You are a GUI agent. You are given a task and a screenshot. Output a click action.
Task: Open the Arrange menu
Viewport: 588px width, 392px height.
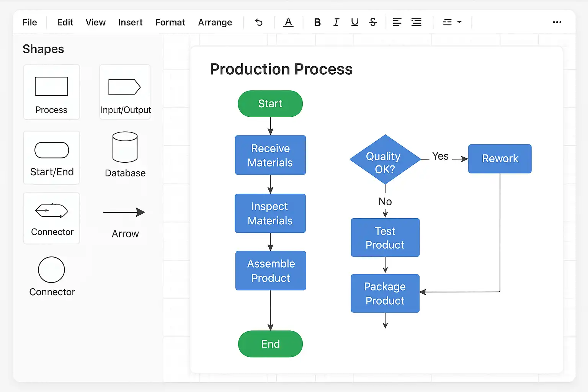click(215, 23)
